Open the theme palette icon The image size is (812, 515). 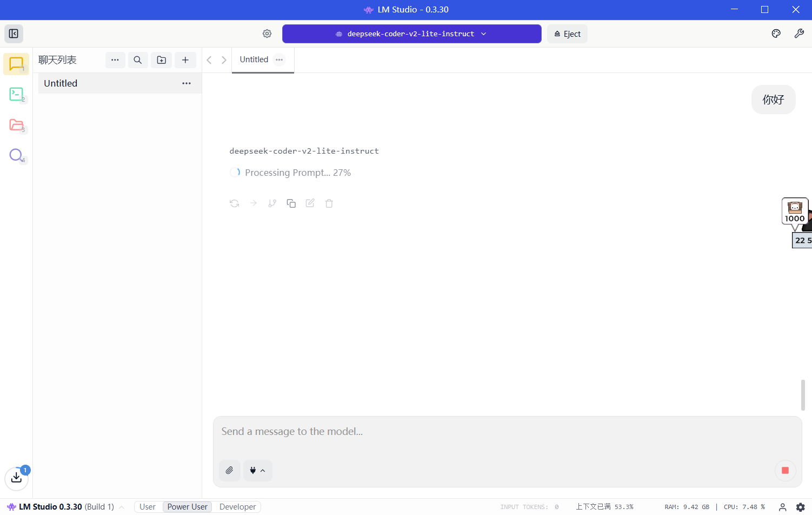(776, 34)
